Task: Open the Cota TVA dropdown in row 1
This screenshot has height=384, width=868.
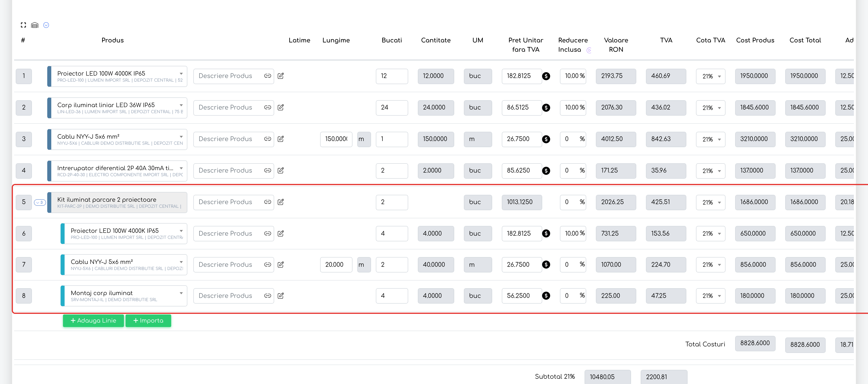Action: tap(711, 76)
